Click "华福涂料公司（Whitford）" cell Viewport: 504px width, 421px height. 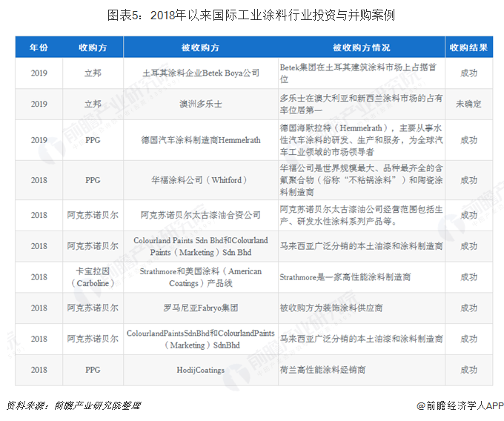(x=201, y=180)
